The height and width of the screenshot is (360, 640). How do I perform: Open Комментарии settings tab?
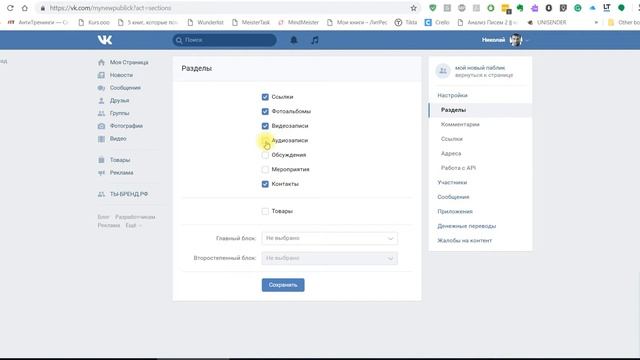(460, 124)
